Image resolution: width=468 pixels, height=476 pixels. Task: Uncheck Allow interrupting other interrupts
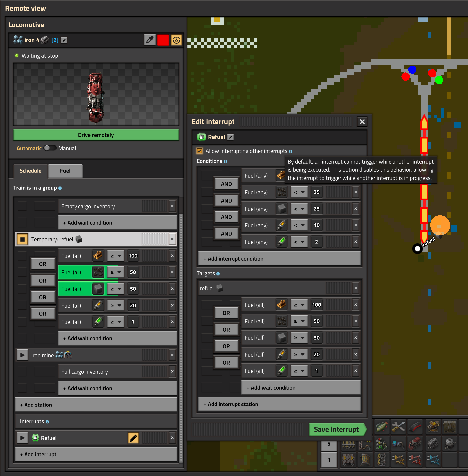click(x=200, y=151)
